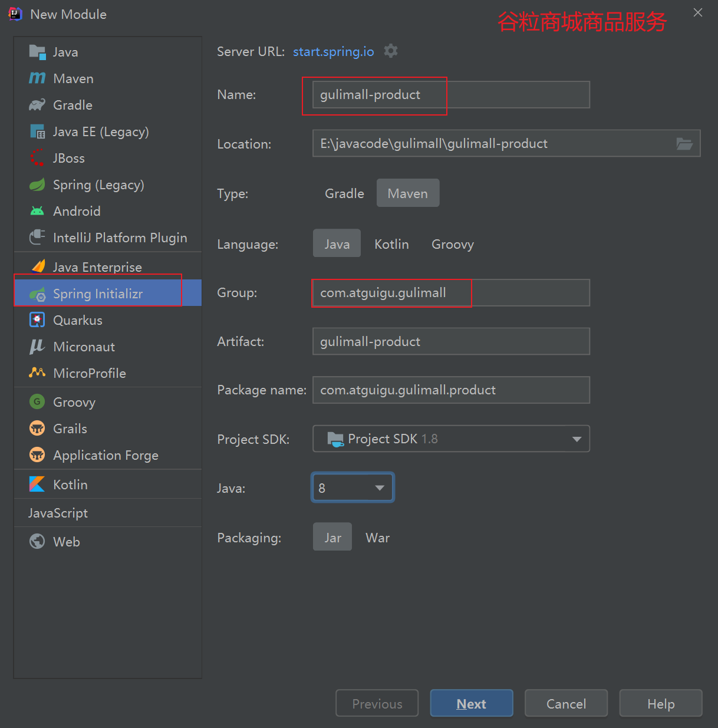
Task: Select War packaging
Action: pos(377,537)
